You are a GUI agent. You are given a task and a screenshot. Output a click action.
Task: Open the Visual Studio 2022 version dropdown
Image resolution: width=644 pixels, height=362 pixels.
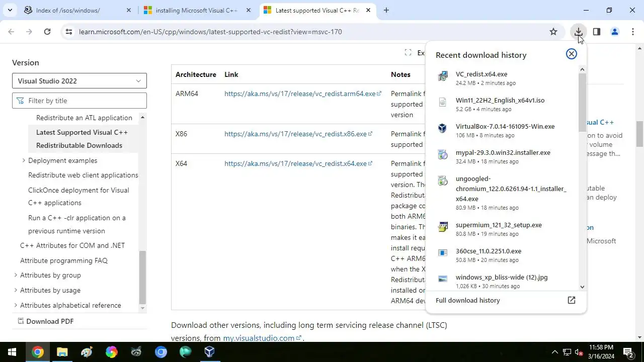pyautogui.click(x=79, y=81)
